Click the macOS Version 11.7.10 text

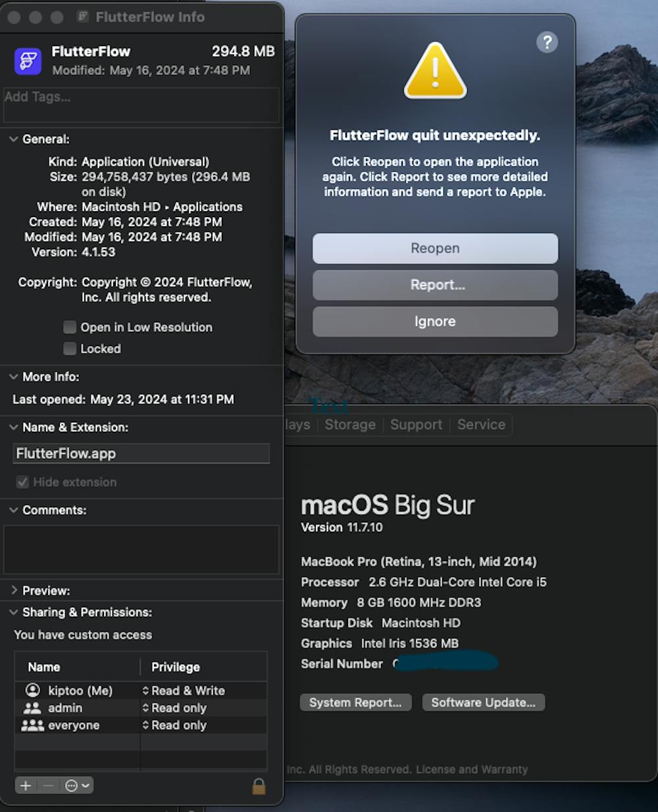[x=342, y=527]
